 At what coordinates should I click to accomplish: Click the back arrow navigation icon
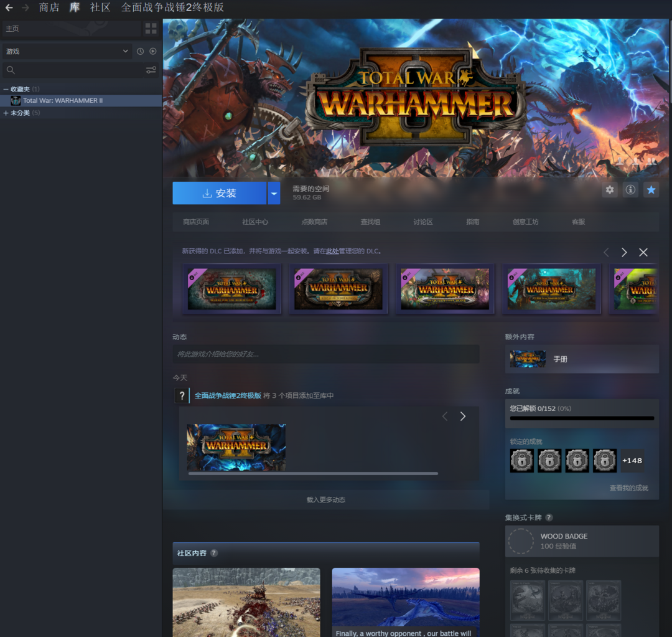pos(9,7)
